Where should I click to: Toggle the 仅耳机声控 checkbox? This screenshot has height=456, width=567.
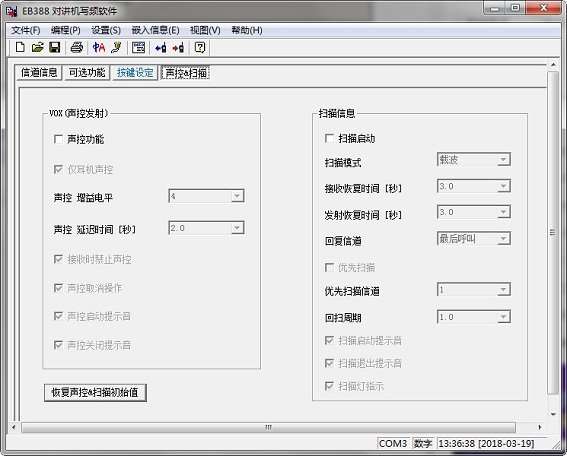point(58,169)
